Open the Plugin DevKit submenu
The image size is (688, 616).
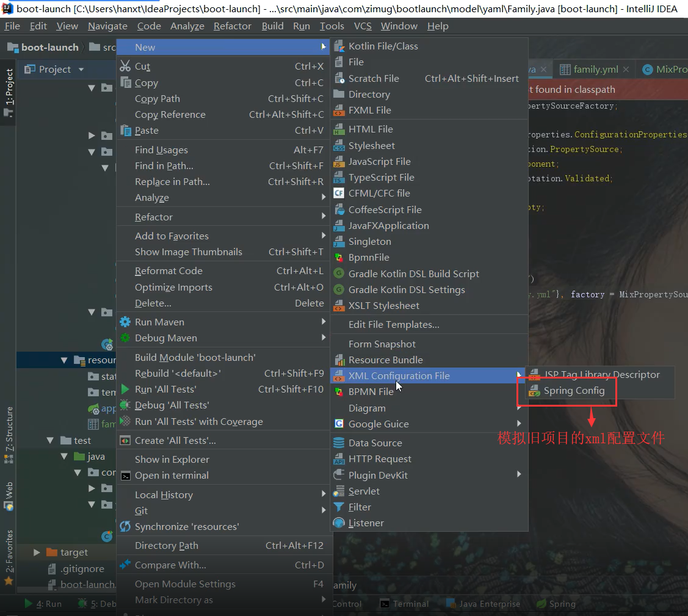click(429, 475)
